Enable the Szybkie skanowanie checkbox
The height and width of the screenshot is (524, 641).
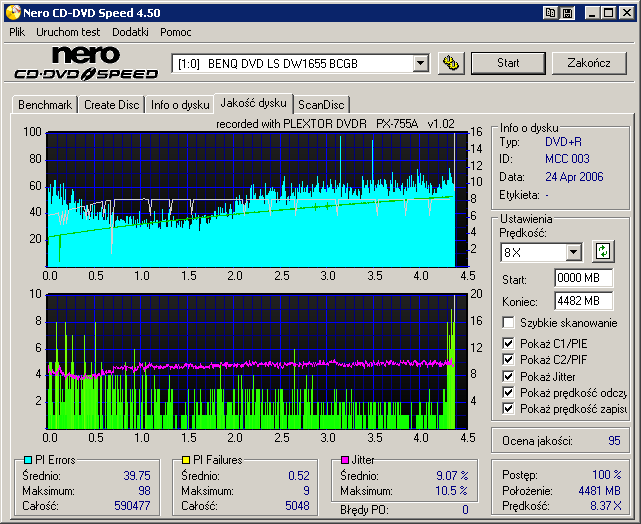click(x=508, y=322)
